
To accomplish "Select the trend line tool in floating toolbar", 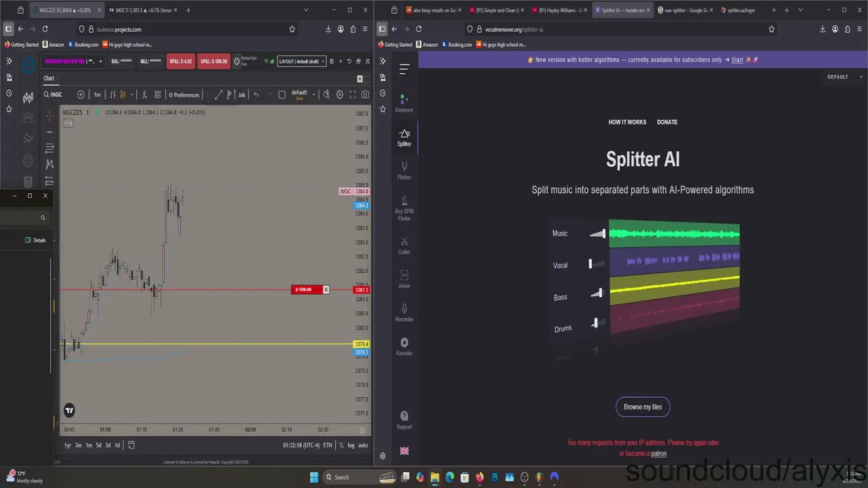I will [x=218, y=95].
